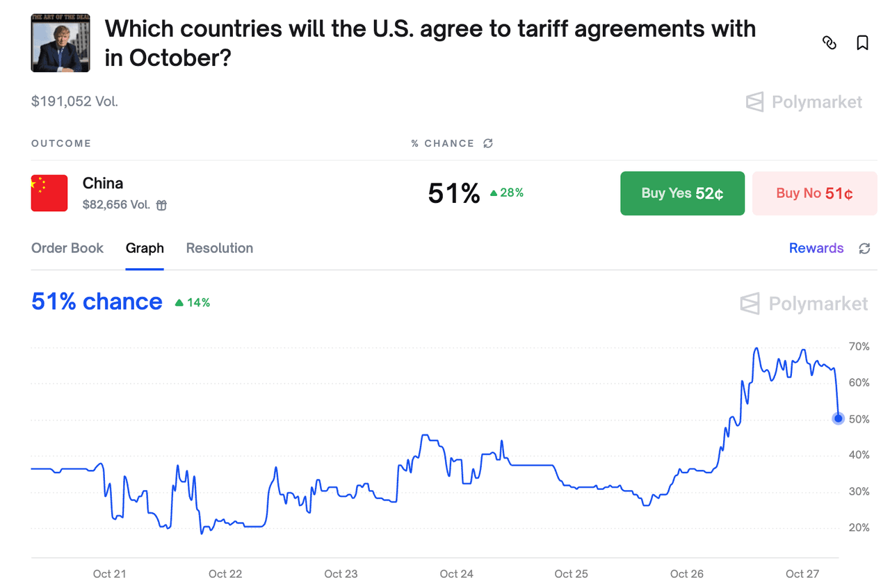Click the gift icon next to China volume
890x588 pixels.
(161, 205)
